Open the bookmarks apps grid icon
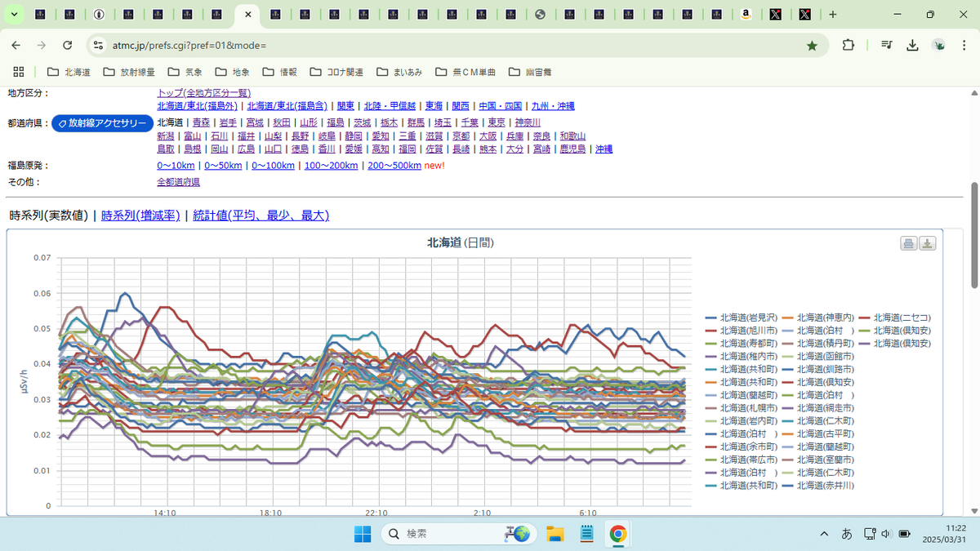 pos(19,72)
